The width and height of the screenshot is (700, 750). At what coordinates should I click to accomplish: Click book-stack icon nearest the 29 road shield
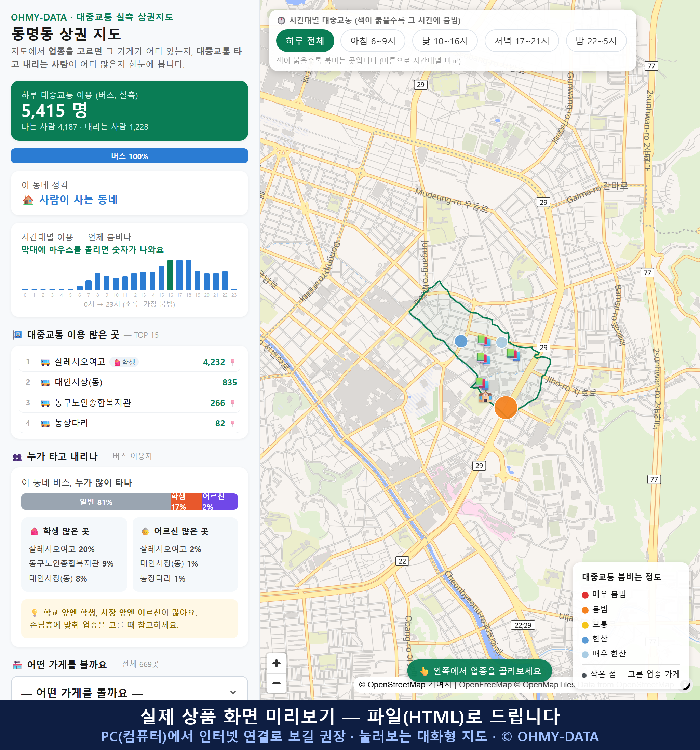click(513, 355)
